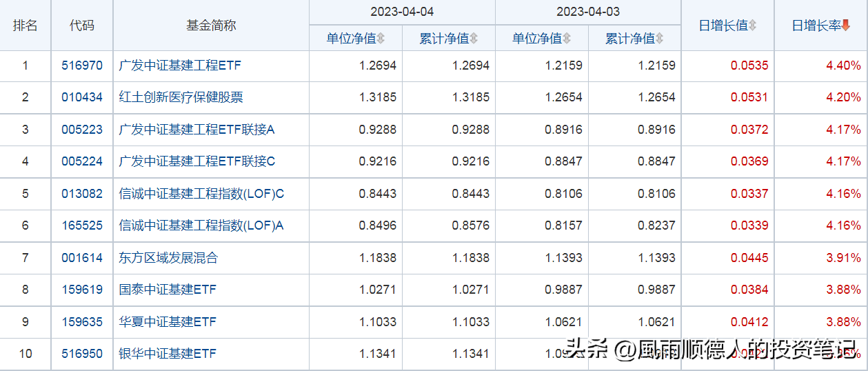Select 04-03 cumulative value 0.8237
Screen dimensions: 868x371
click(656, 225)
